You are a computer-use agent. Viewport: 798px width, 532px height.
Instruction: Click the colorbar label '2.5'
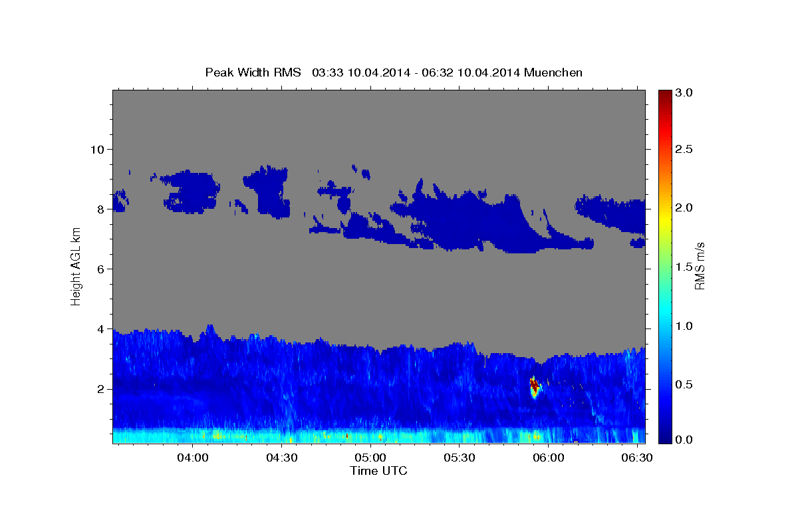click(x=684, y=149)
